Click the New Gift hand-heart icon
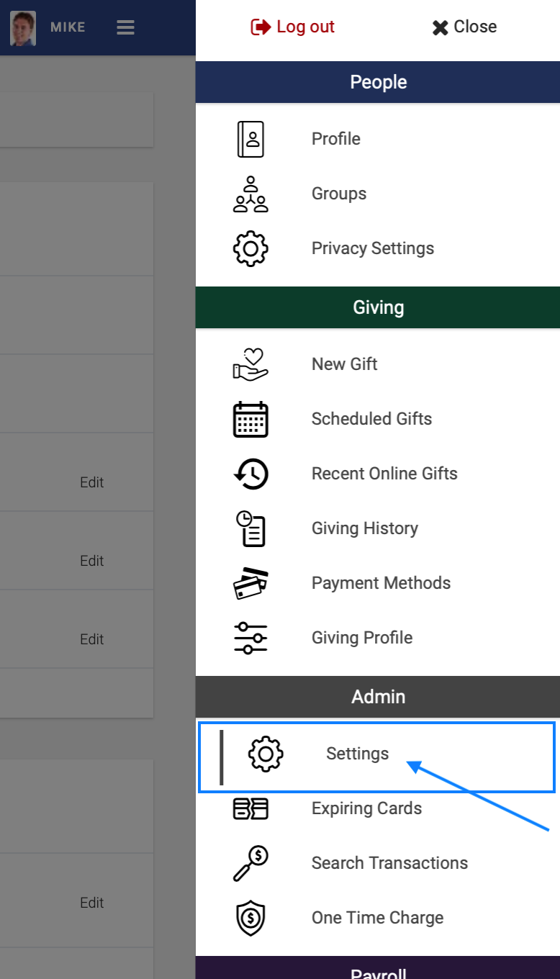 coord(250,364)
